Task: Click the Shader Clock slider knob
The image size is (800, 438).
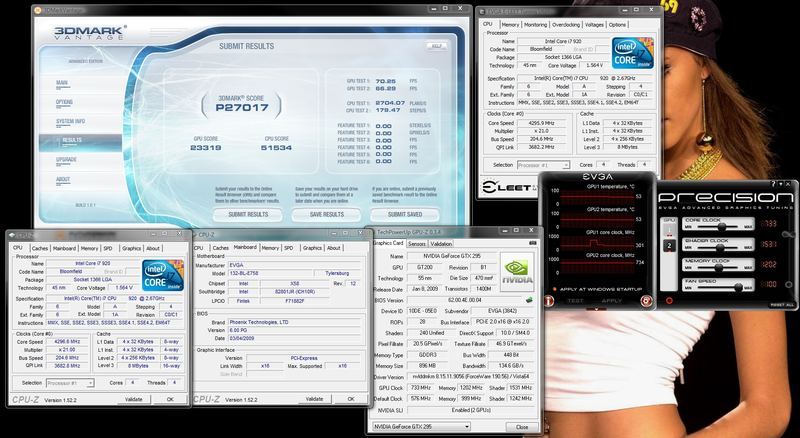Action: (x=720, y=247)
